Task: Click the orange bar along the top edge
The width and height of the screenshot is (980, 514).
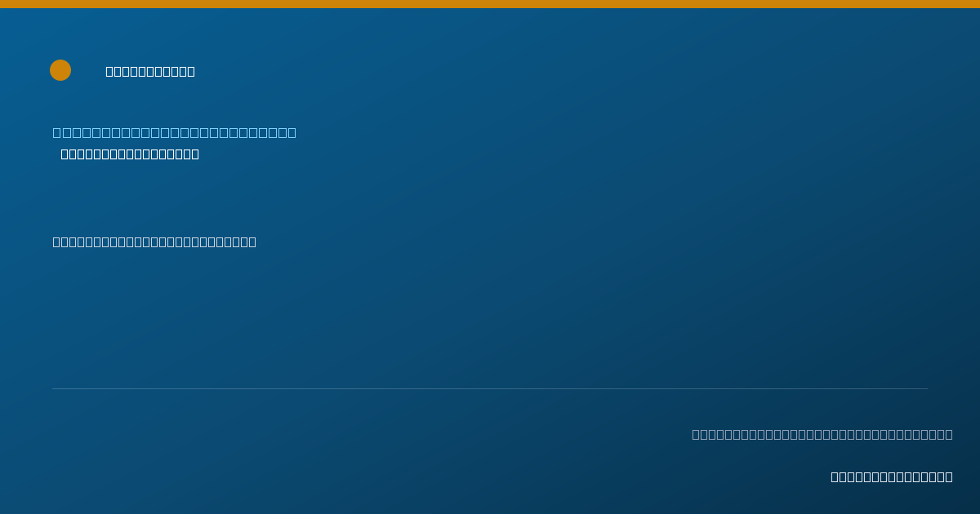Action: (x=490, y=4)
